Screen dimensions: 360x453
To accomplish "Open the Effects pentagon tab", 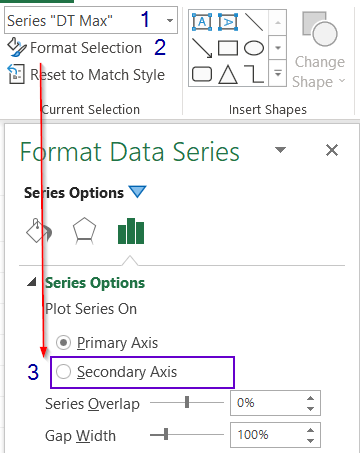I will (84, 231).
